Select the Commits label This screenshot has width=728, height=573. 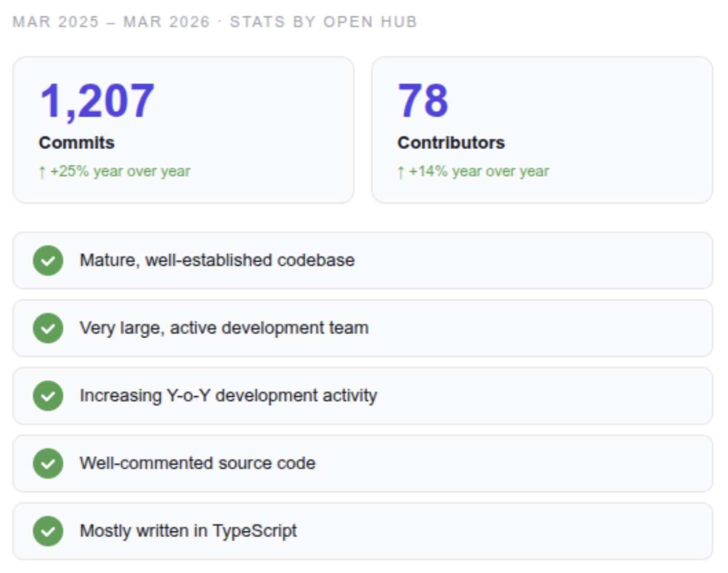[77, 142]
